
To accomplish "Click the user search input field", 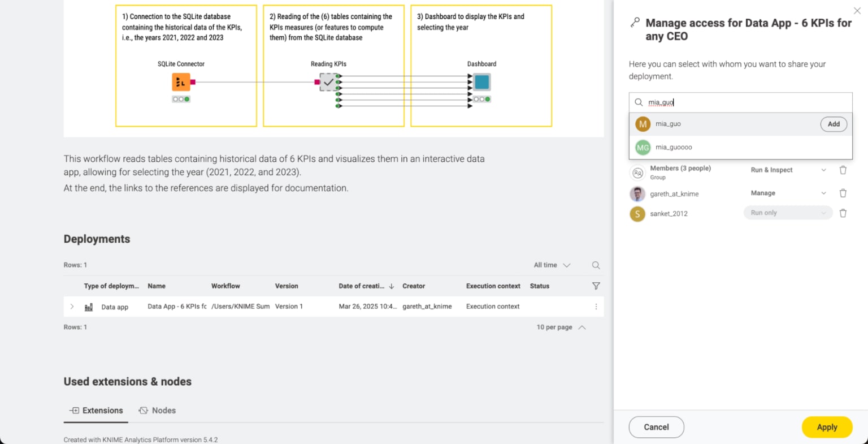I will pyautogui.click(x=740, y=102).
